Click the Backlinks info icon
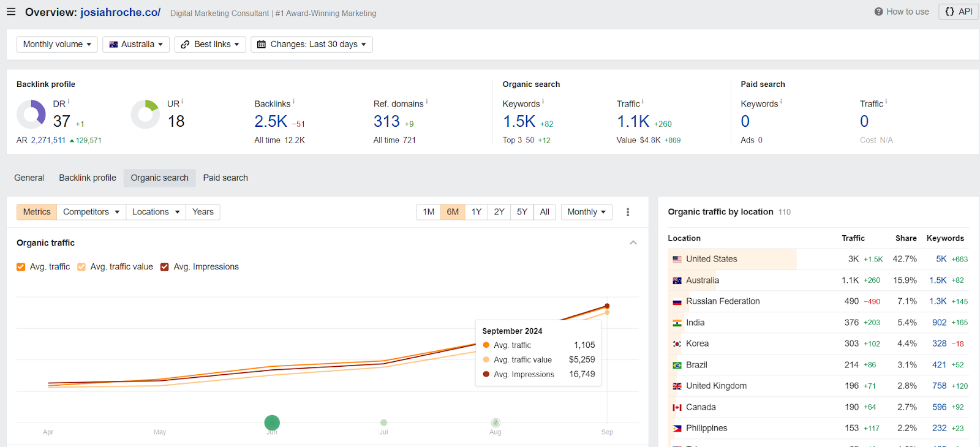Viewport: 980px width, 447px height. [x=293, y=102]
